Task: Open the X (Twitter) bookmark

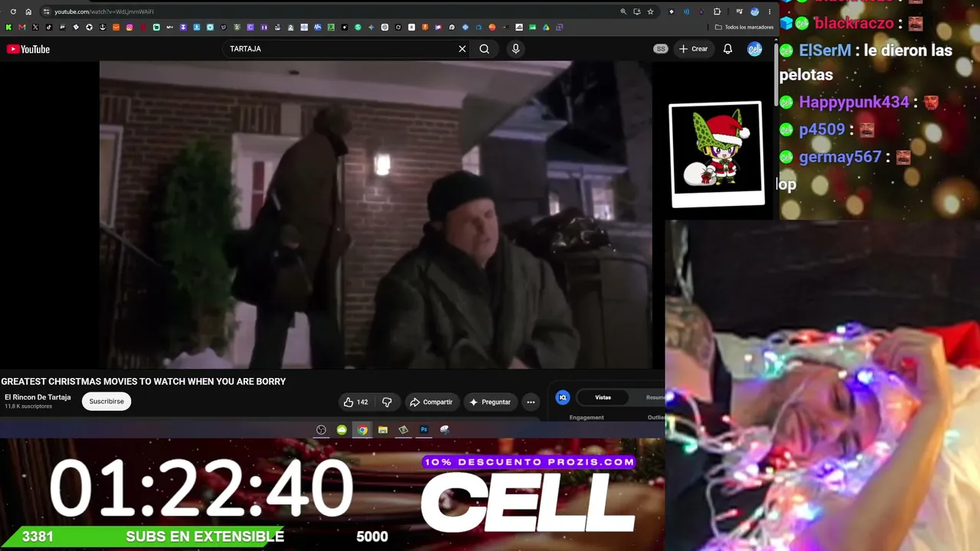Action: 35,28
